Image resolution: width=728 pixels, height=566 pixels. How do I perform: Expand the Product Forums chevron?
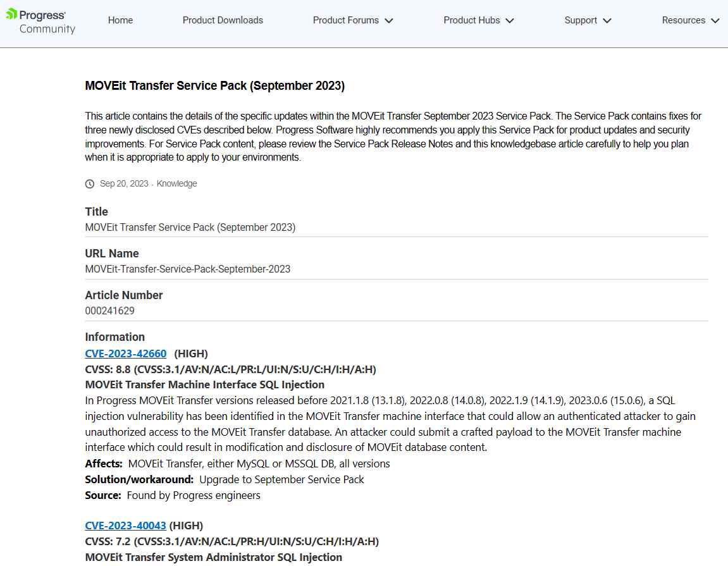[x=389, y=21]
